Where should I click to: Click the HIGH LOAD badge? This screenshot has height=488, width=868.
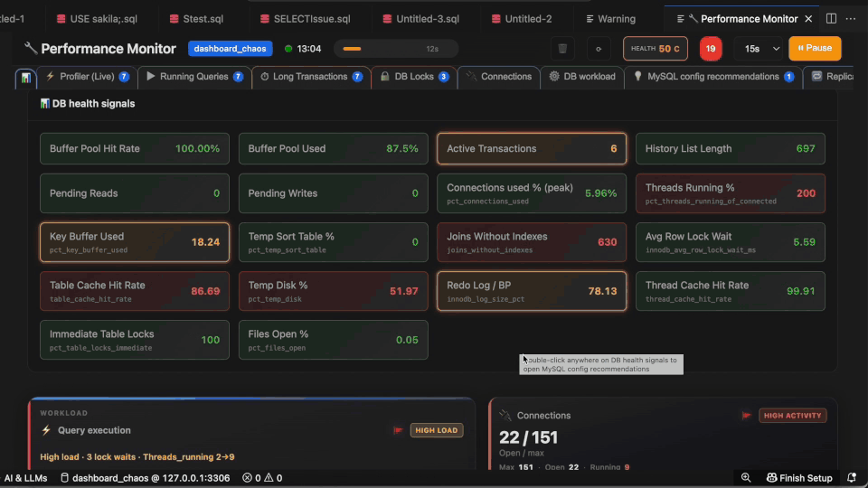click(436, 430)
